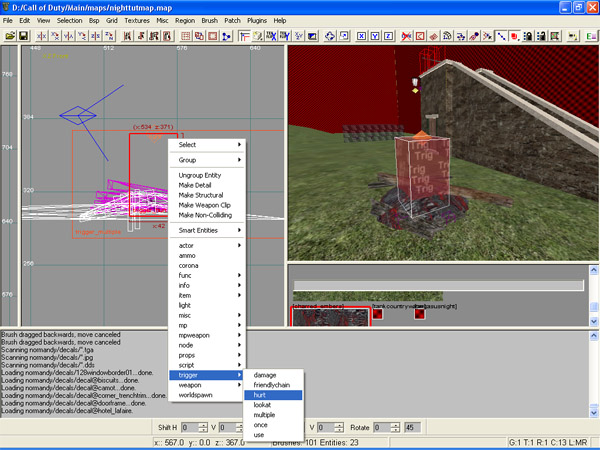
Task: Click the hollow red square icon
Action: point(212,36)
